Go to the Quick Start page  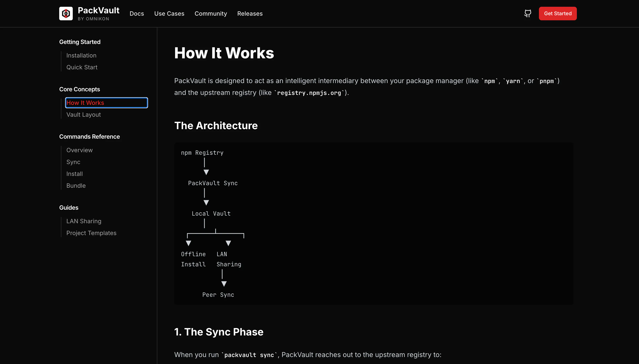click(82, 67)
